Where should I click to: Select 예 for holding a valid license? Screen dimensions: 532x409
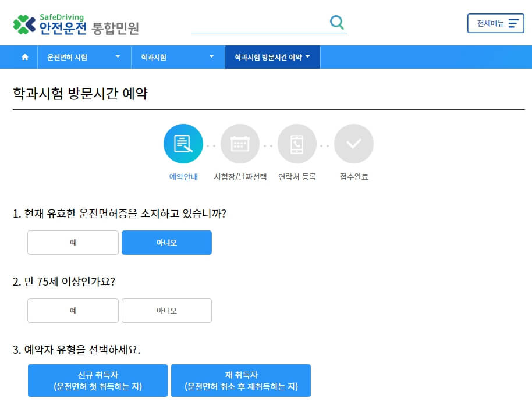72,242
